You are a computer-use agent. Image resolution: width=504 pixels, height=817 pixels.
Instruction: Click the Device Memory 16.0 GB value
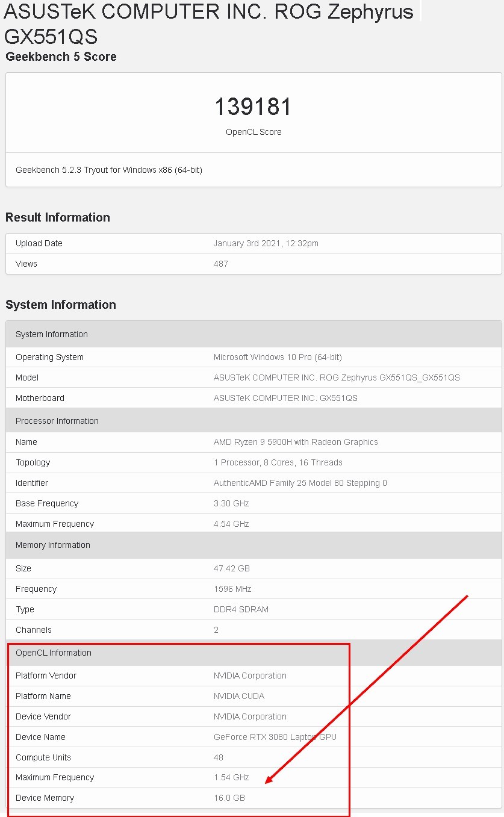tap(229, 798)
